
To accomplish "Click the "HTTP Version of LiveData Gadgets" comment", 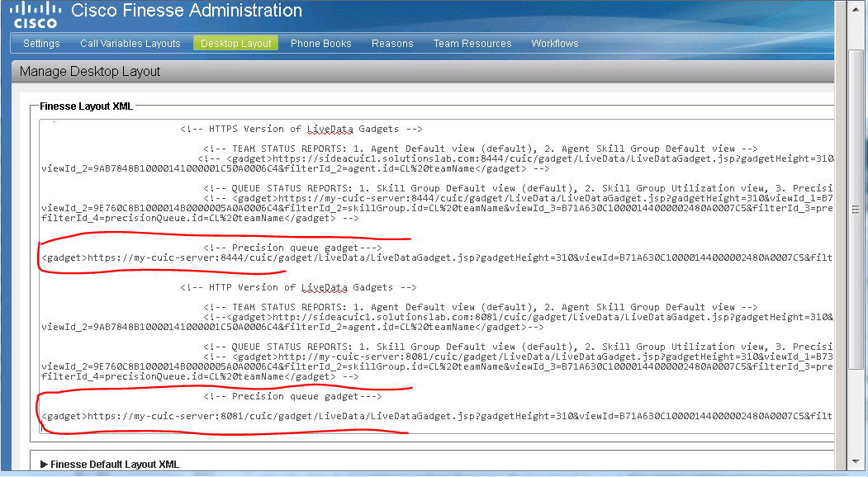I will (x=298, y=287).
